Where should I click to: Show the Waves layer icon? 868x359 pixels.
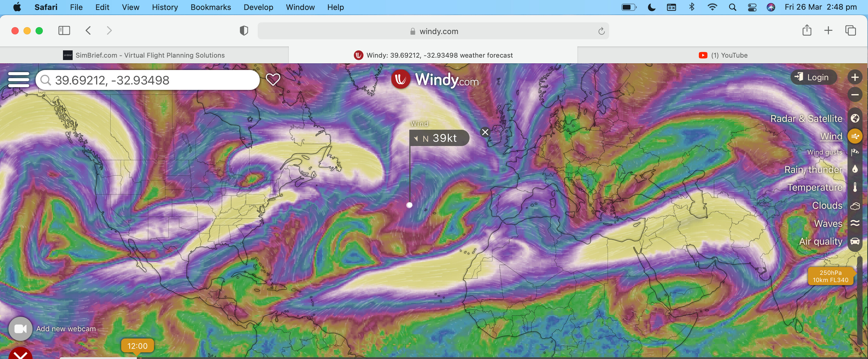point(854,223)
